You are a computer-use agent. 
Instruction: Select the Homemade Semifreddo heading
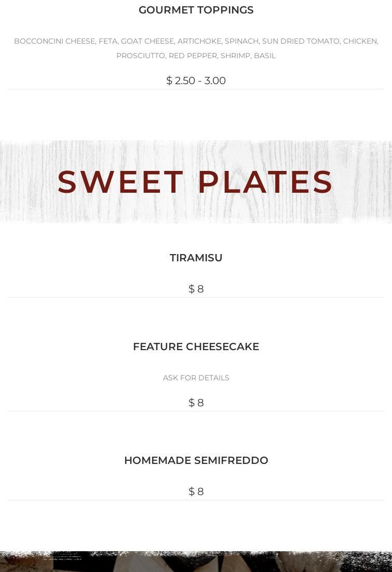[x=196, y=460]
